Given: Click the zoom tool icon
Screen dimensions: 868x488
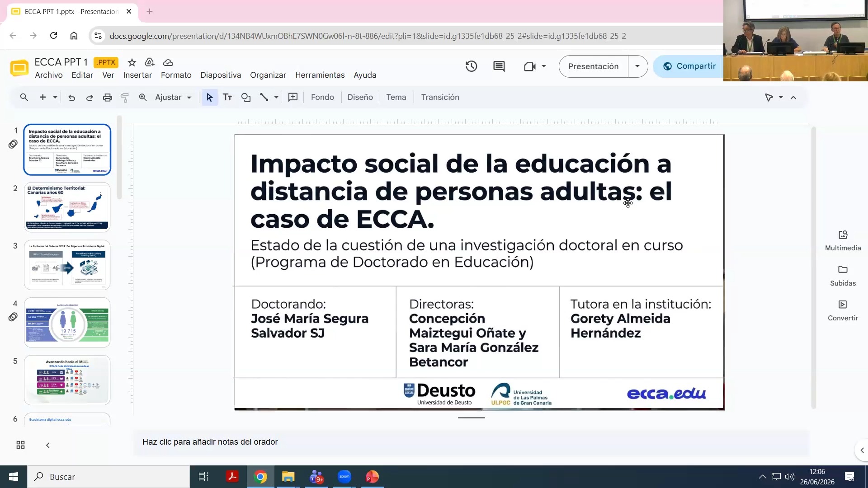Looking at the screenshot, I should [143, 97].
